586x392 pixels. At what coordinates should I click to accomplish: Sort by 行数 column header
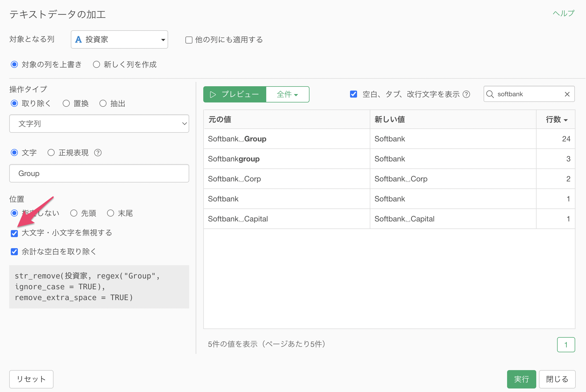[556, 119]
